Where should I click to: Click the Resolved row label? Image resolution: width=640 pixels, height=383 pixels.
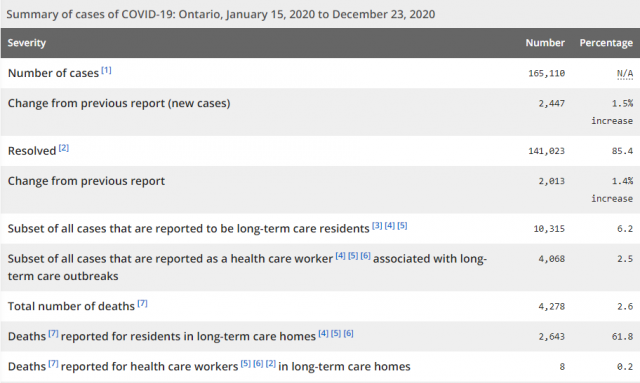tap(32, 151)
